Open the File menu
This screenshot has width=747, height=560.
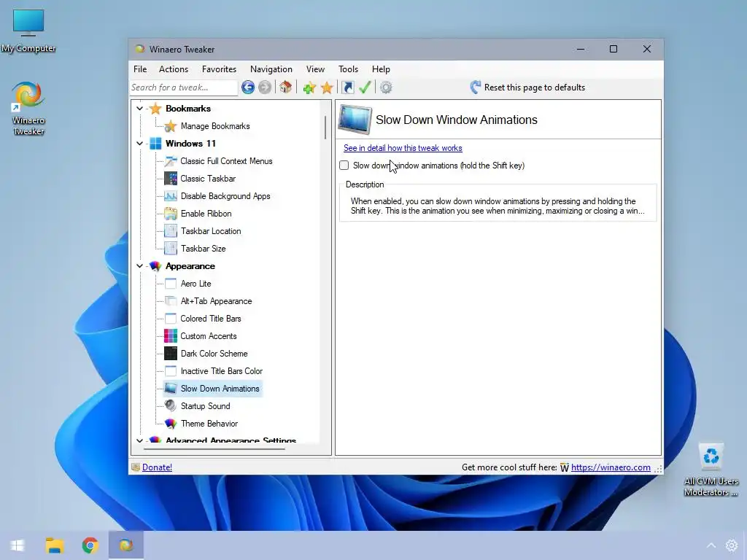(140, 69)
